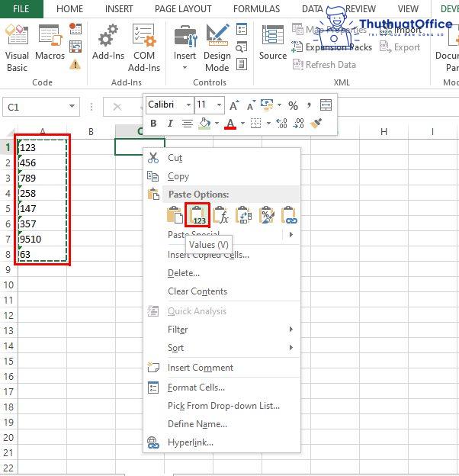Screen dimensions: 459x476
Task: Click Refresh Data in XML group
Action: tap(324, 65)
